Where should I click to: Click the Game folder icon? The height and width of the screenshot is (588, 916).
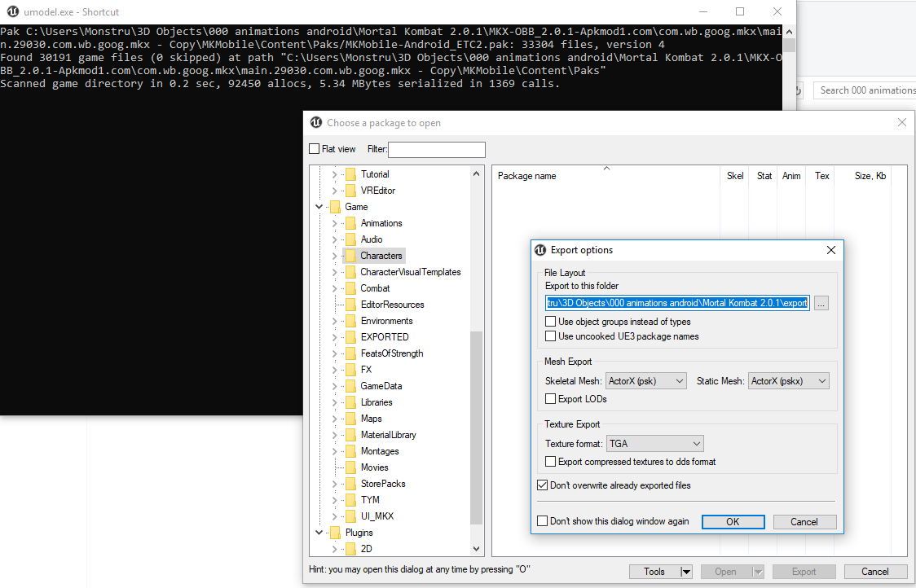(x=335, y=207)
